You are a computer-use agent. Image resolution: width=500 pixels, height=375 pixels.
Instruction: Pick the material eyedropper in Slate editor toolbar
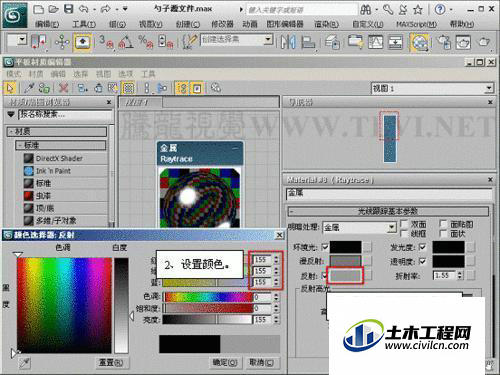(x=29, y=88)
